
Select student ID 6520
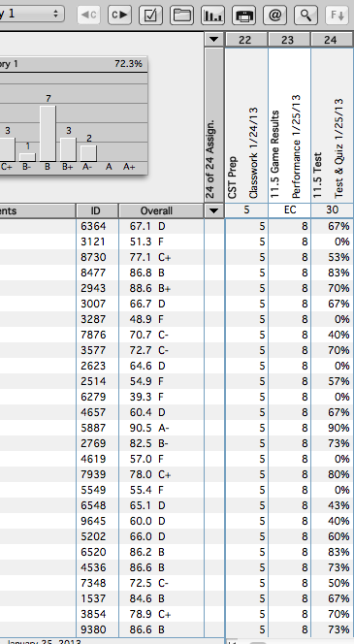[93, 553]
